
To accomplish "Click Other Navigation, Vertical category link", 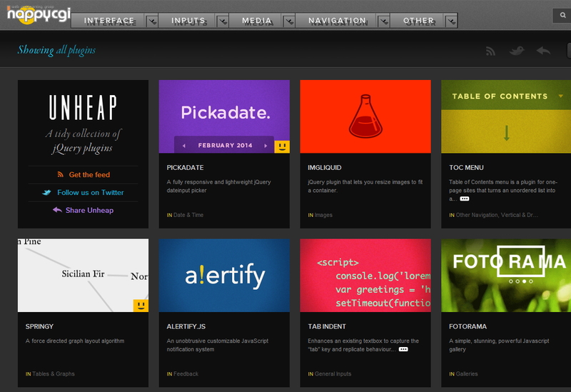I will click(x=497, y=215).
